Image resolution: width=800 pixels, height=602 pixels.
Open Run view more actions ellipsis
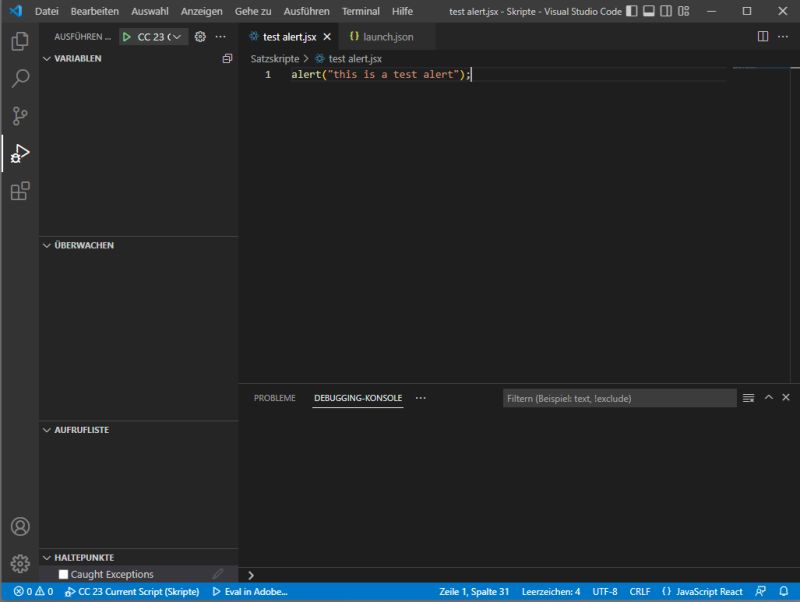220,37
